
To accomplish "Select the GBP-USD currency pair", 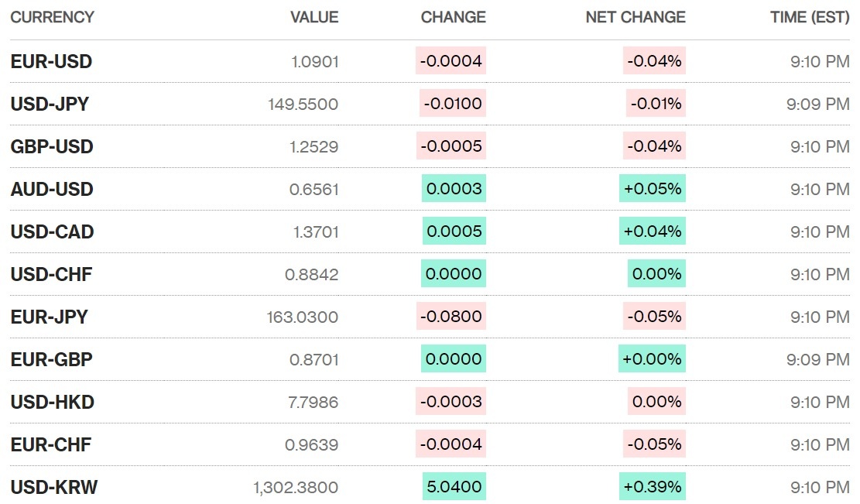I will coord(52,147).
